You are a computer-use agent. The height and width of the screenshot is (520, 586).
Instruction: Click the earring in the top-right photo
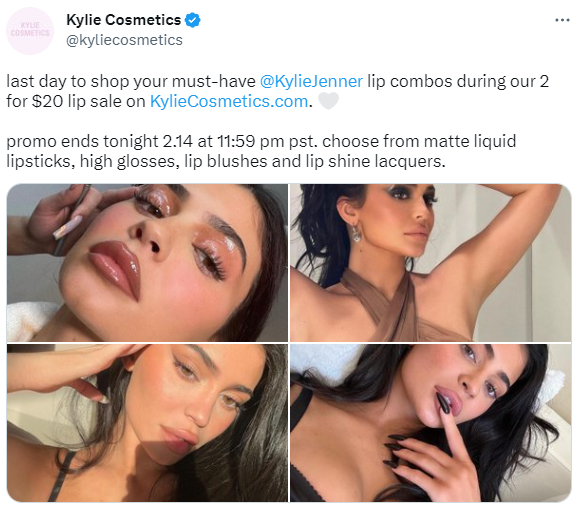click(357, 233)
